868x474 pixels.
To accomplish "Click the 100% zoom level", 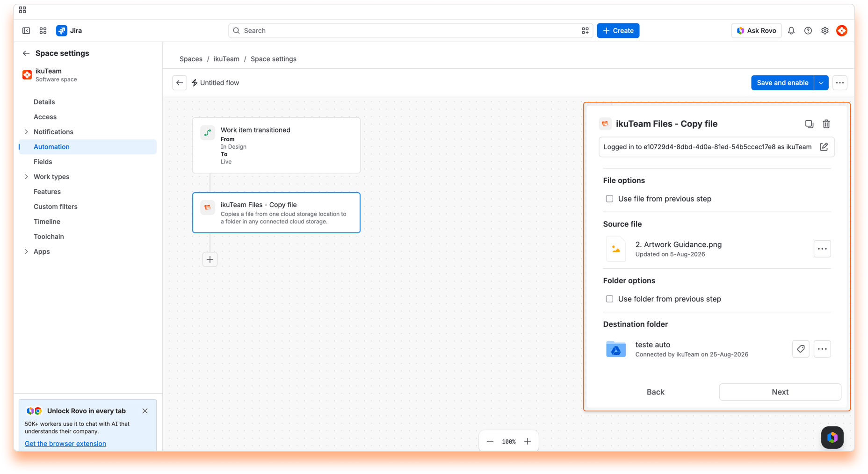I will tap(509, 441).
